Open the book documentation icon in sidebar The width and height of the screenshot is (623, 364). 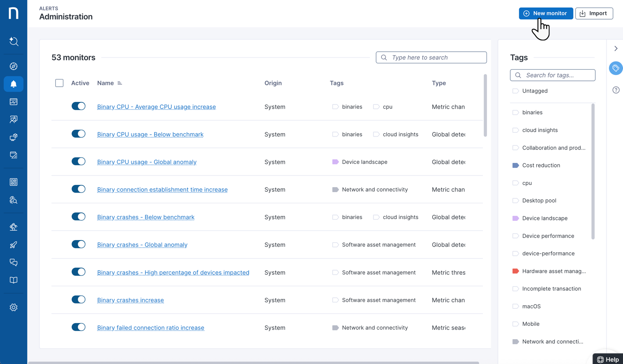pos(13,280)
